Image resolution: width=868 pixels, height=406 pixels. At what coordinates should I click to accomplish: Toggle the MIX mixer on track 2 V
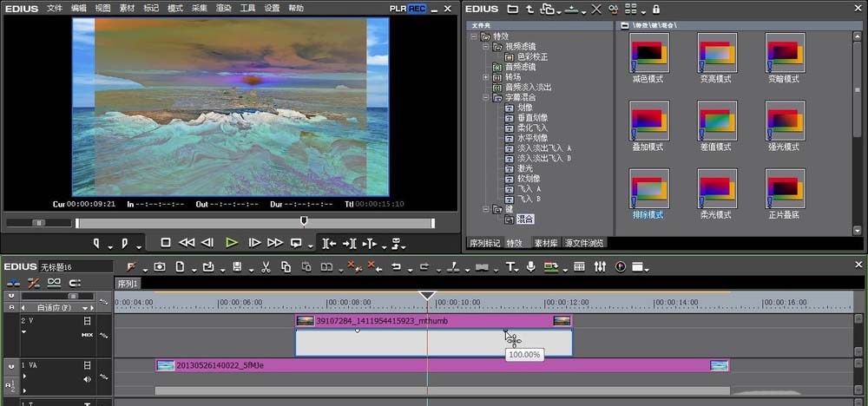(87, 334)
